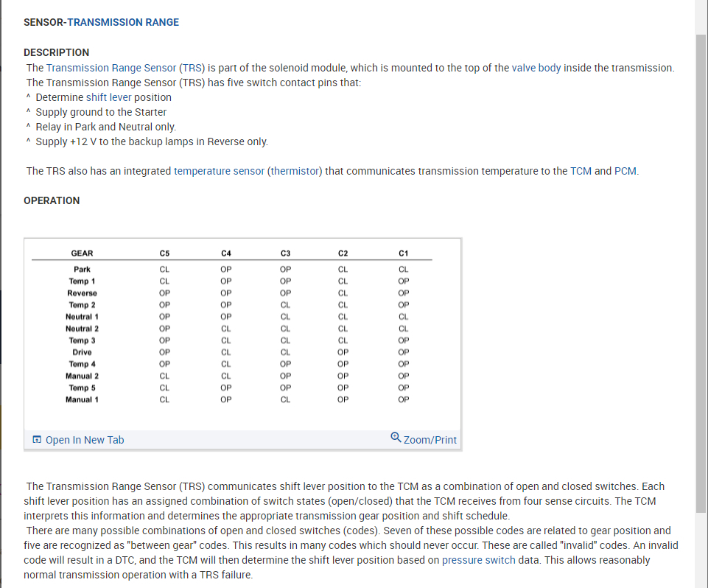Open the PCM link
Screen dimensions: 708x588
click(625, 171)
